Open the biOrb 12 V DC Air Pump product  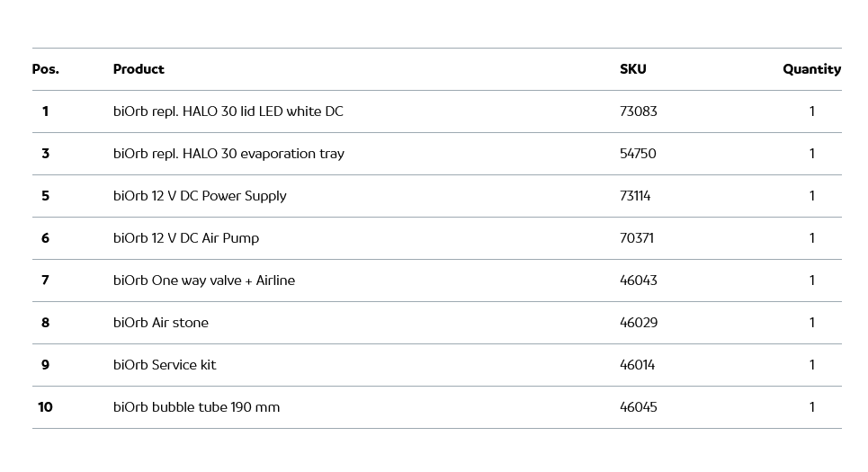186,238
